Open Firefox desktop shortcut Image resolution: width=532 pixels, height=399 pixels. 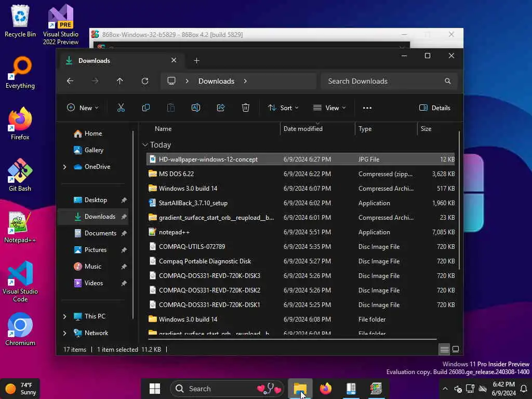click(x=20, y=124)
